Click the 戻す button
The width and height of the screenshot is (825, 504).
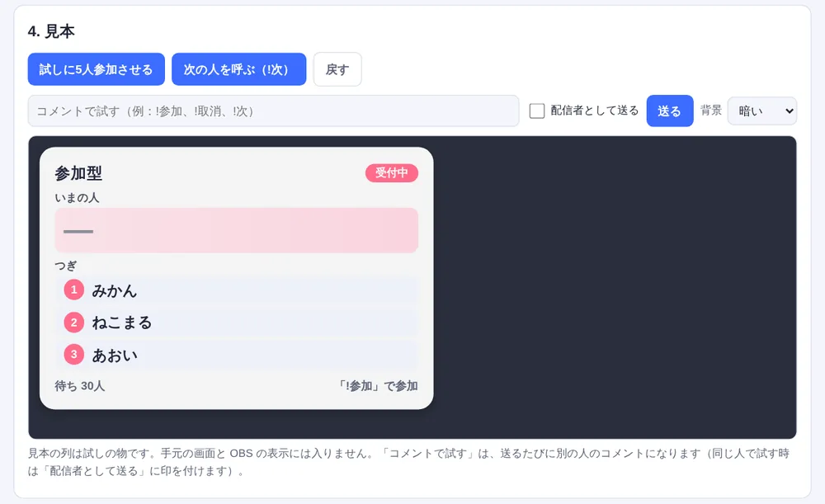[337, 69]
